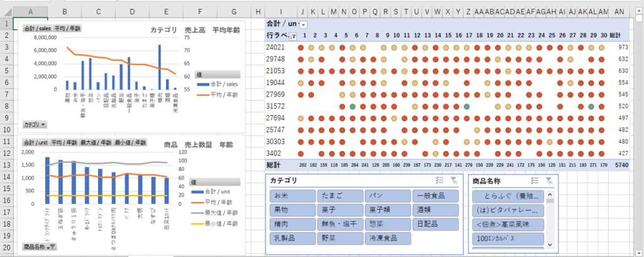Select たまご in the カテゴリ slicer

pos(340,196)
